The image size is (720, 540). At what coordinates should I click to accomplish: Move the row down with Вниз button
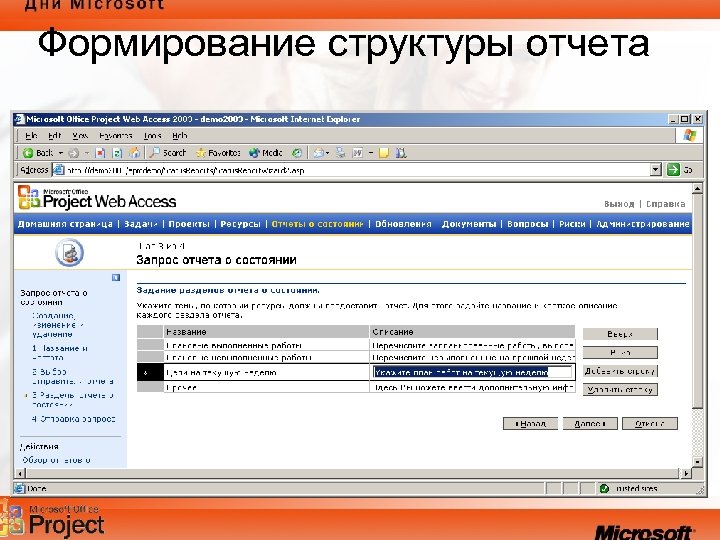coord(620,352)
